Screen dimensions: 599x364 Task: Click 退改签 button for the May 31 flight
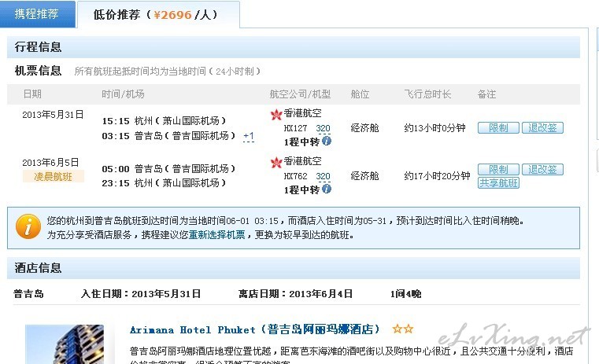point(542,128)
